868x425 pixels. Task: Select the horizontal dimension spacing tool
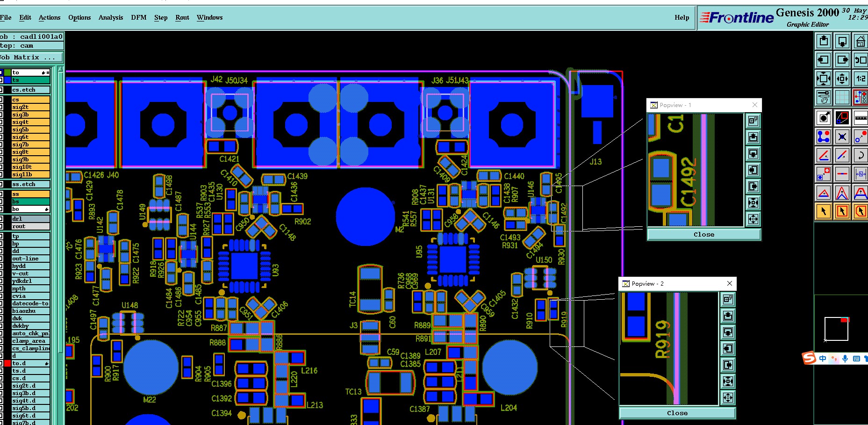click(x=861, y=174)
